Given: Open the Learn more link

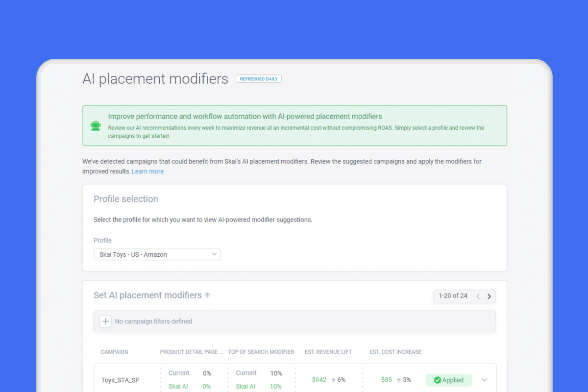Looking at the screenshot, I should coord(147,171).
